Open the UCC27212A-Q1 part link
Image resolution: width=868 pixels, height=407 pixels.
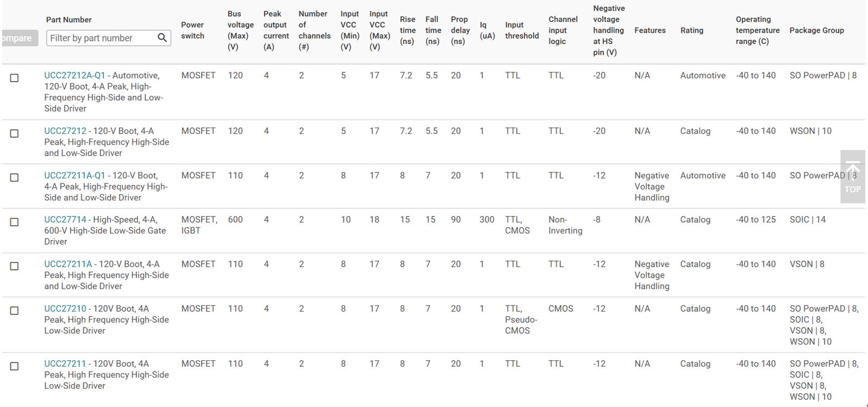pyautogui.click(x=74, y=76)
